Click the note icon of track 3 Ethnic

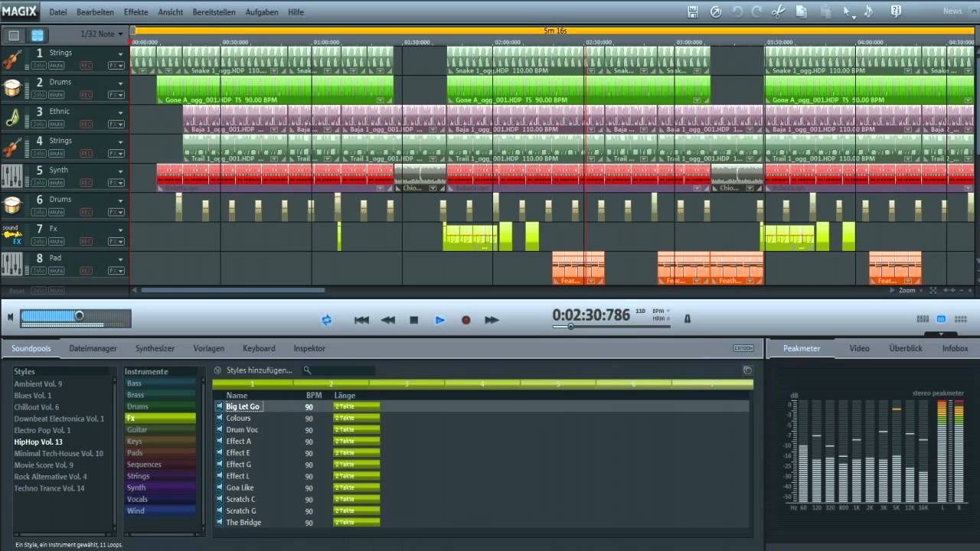coord(11,117)
